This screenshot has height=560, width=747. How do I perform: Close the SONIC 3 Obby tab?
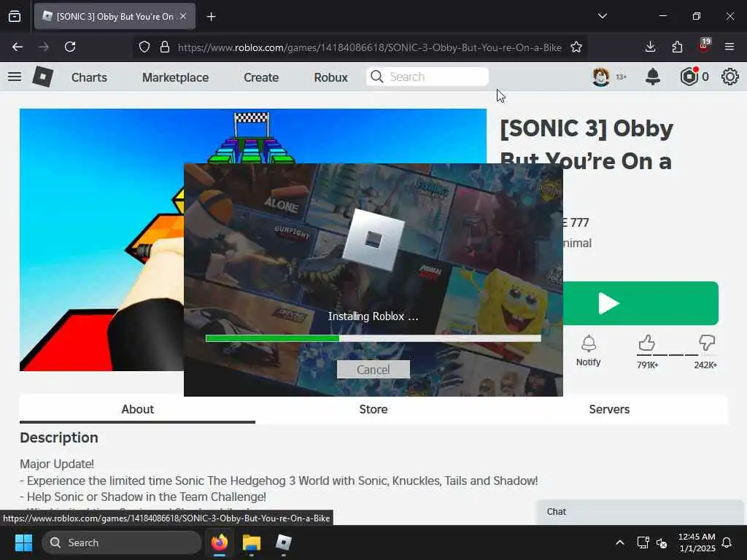pos(183,16)
